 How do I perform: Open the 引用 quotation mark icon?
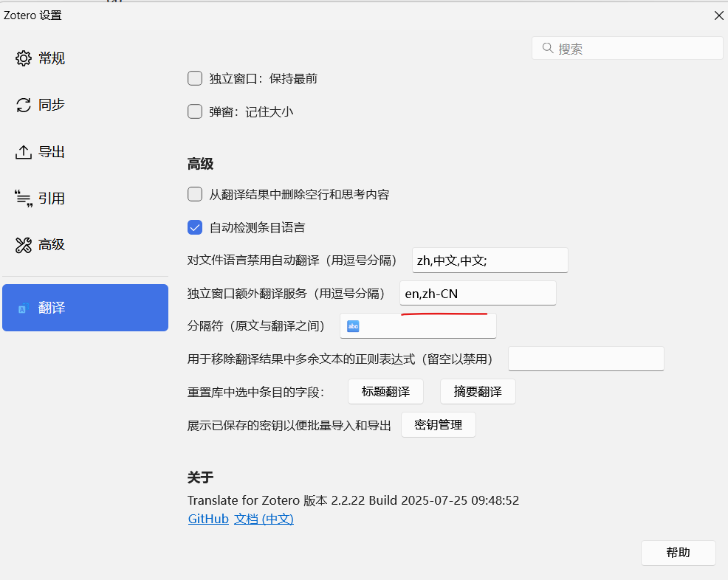pyautogui.click(x=23, y=198)
